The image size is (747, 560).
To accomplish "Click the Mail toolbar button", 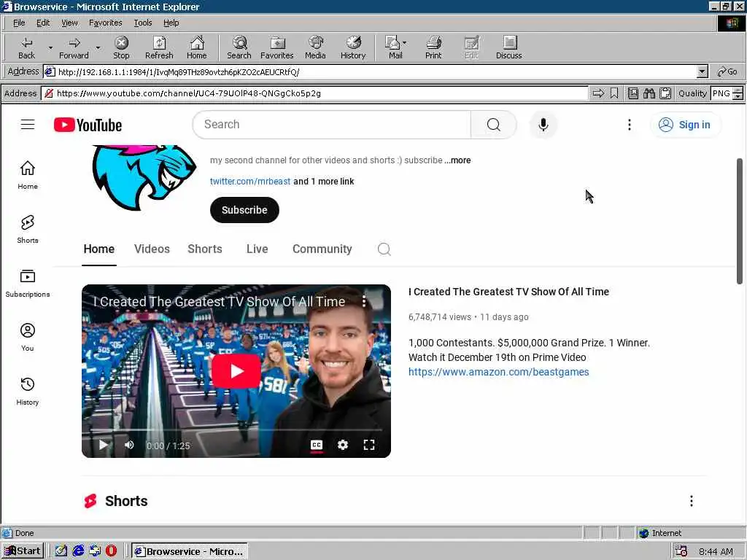I will [393, 47].
